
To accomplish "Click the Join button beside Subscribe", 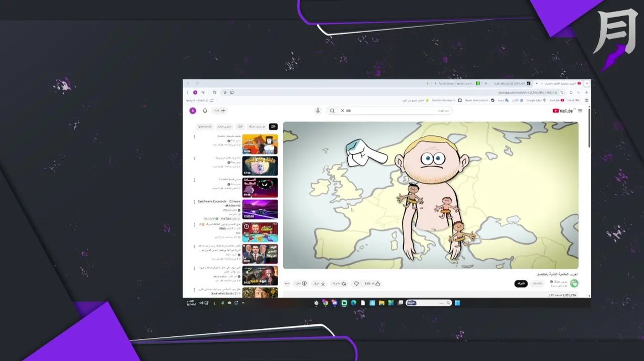I will (x=537, y=284).
